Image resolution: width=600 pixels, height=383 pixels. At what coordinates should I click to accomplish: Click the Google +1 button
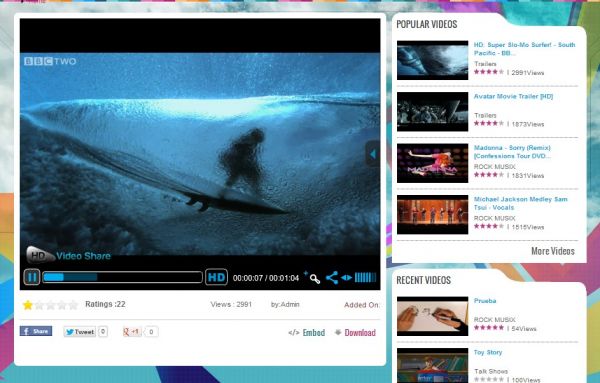click(x=132, y=332)
